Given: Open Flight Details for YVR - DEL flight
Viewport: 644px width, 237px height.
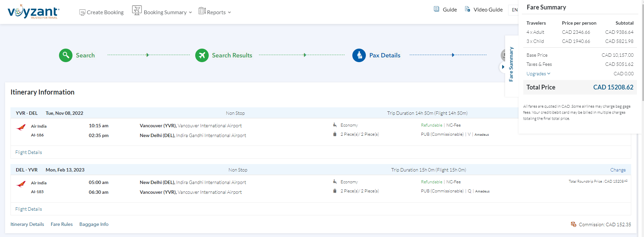Looking at the screenshot, I should (29, 152).
